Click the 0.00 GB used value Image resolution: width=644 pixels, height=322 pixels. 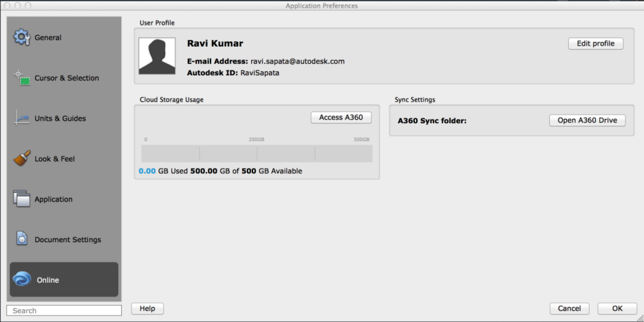pos(147,171)
